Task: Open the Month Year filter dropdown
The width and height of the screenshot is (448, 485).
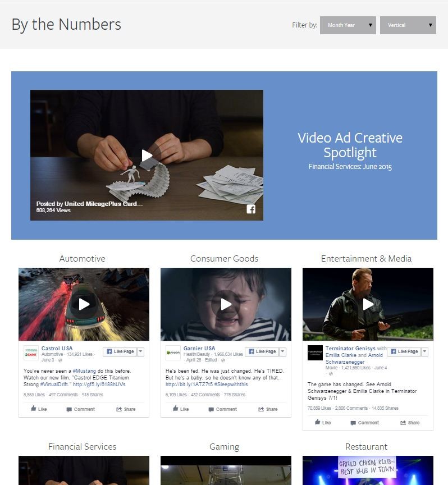Action: (x=348, y=25)
